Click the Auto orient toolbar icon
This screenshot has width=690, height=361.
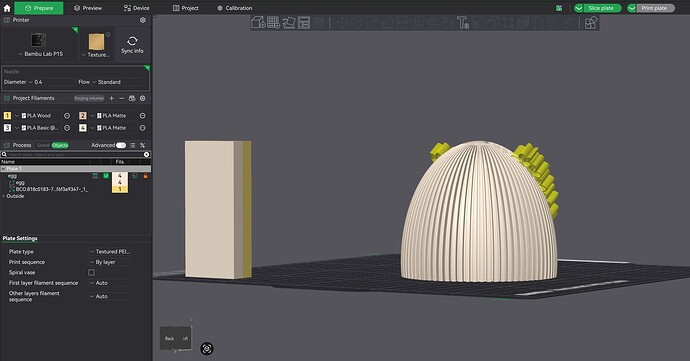[289, 22]
